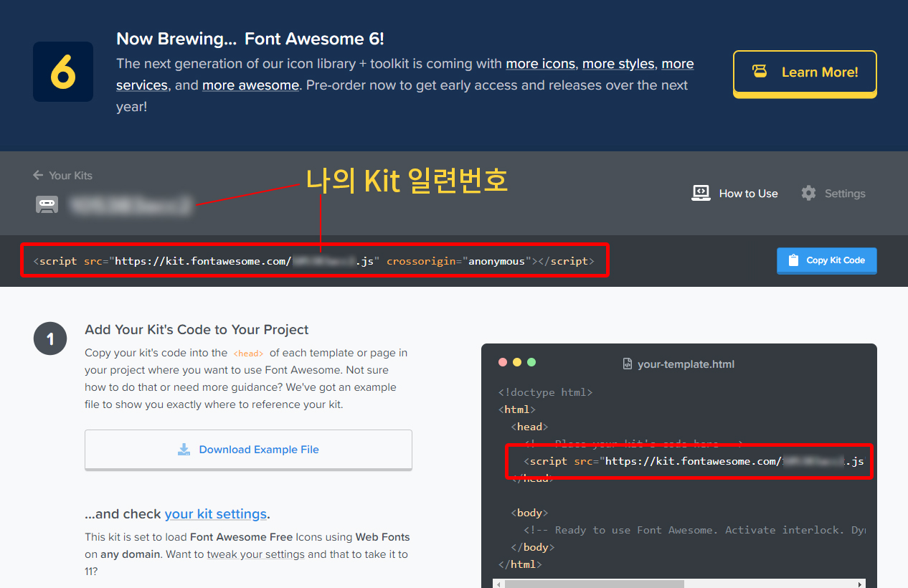Open the 'your kit settings' link
This screenshot has width=908, height=588.
[216, 514]
